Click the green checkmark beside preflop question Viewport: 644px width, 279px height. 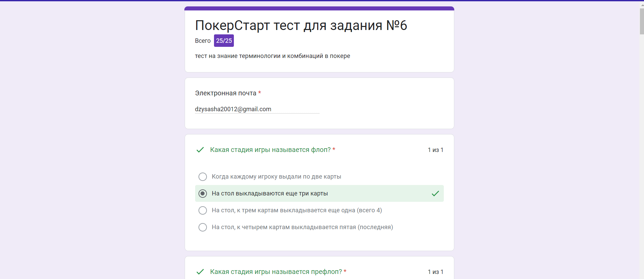click(200, 272)
